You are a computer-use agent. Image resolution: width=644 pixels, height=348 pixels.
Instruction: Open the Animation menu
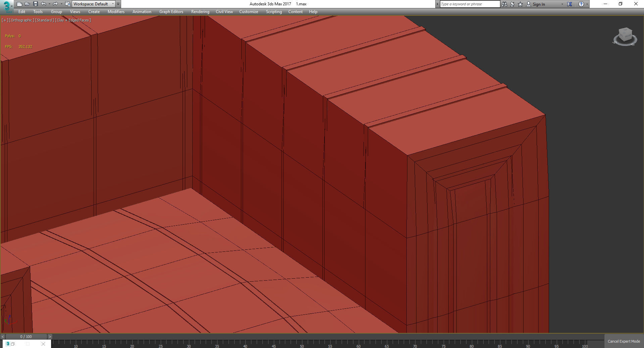[142, 12]
